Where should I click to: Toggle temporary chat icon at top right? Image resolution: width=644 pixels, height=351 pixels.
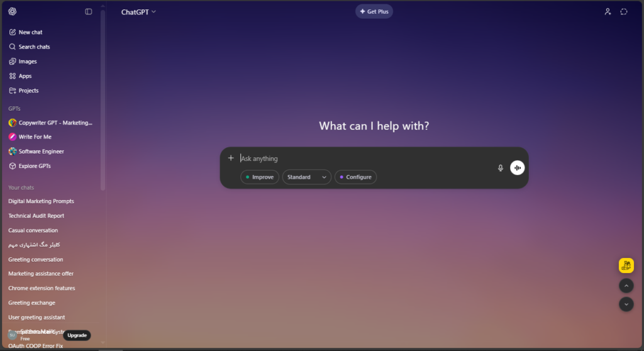pos(624,11)
